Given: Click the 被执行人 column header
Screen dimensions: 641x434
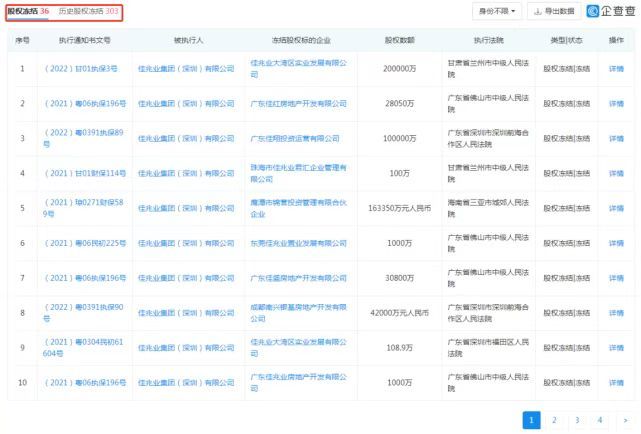Looking at the screenshot, I should (x=188, y=40).
